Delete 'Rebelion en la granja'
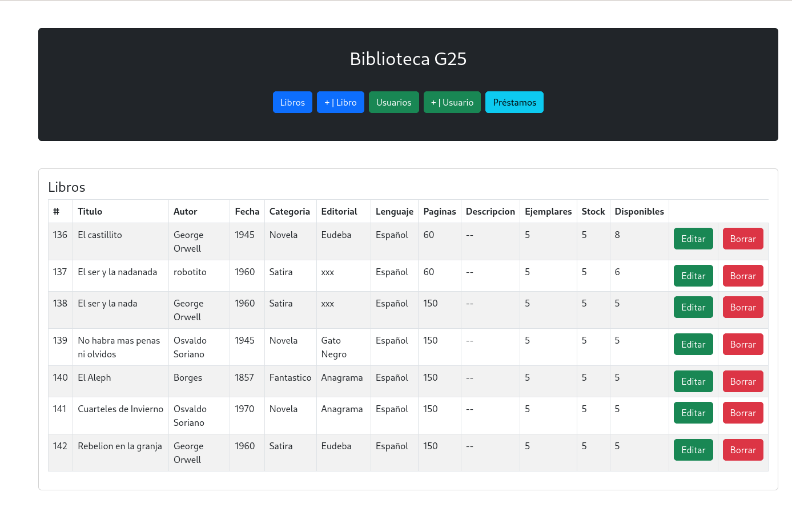792x532 pixels. [743, 449]
